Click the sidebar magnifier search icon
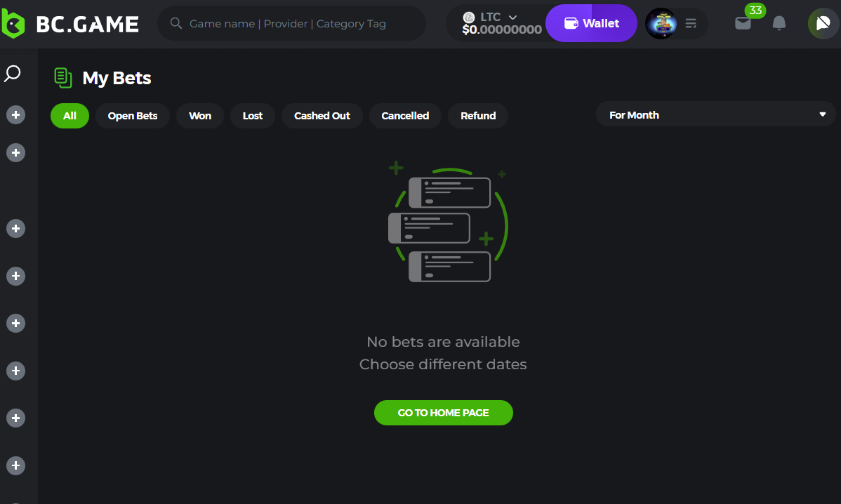This screenshot has width=841, height=504. tap(13, 73)
